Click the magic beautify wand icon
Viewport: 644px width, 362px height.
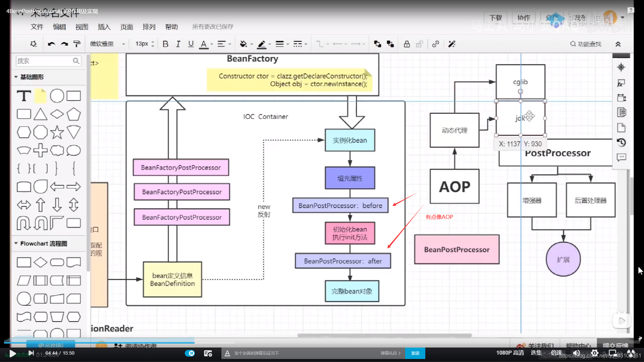(452, 44)
